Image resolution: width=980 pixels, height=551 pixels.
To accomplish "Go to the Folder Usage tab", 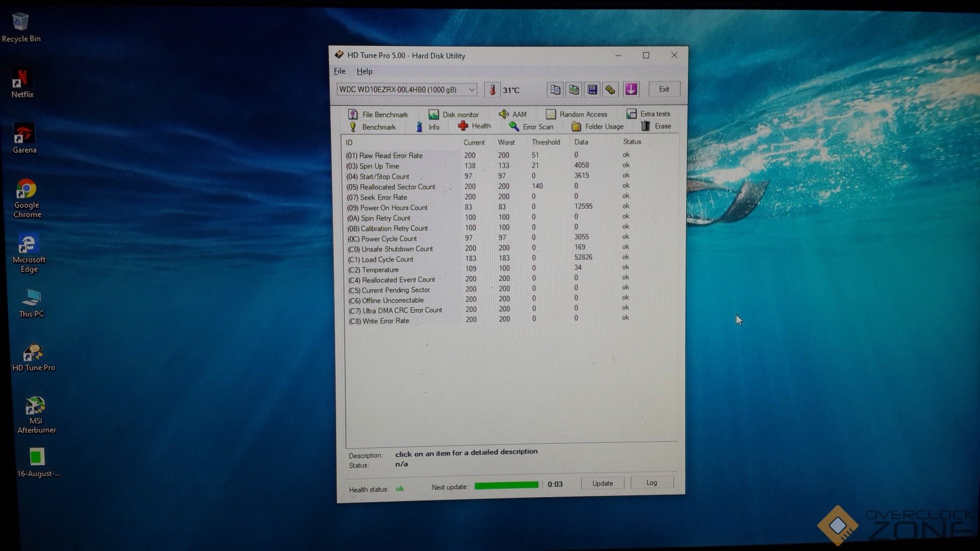I will [597, 126].
